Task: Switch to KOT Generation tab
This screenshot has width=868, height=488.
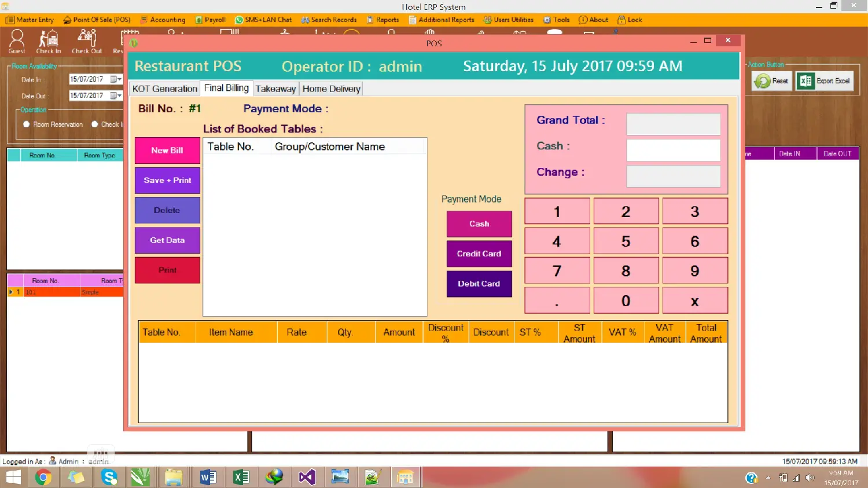Action: coord(165,89)
